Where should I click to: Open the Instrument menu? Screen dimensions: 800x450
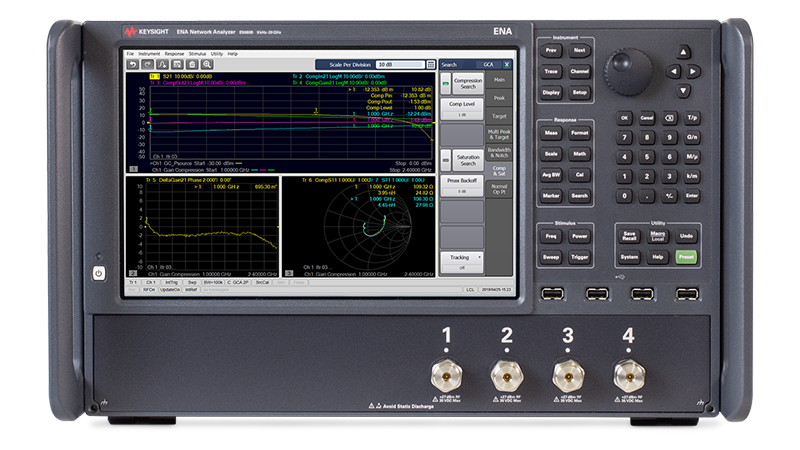point(149,54)
